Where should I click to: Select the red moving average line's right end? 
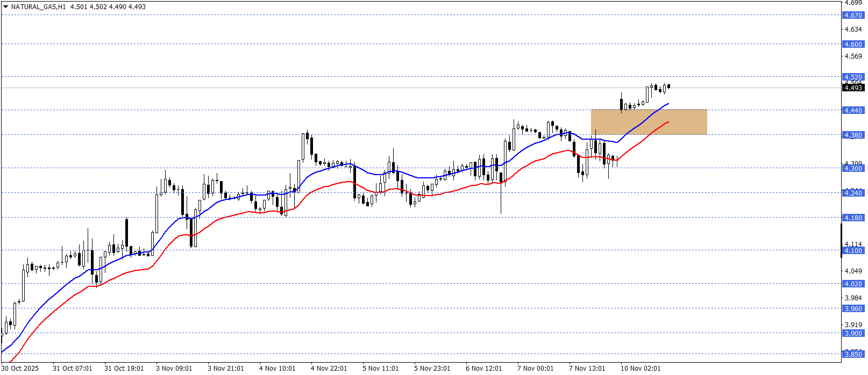click(x=668, y=122)
